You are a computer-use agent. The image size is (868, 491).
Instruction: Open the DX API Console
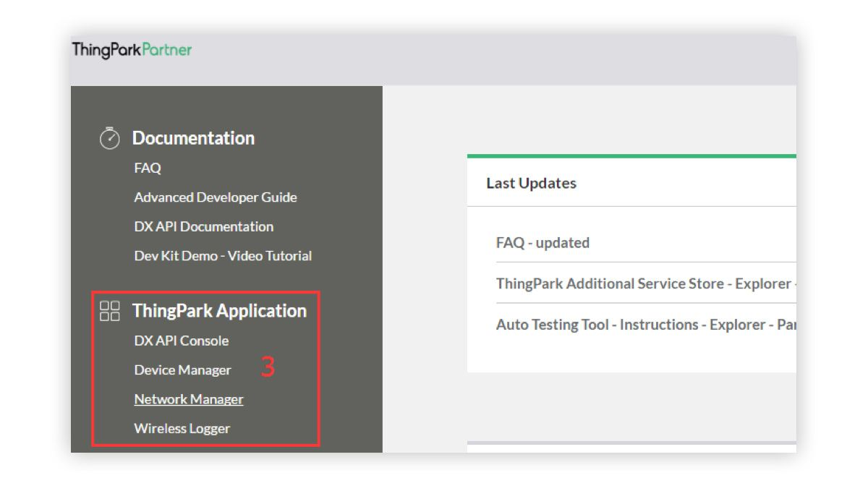(182, 341)
